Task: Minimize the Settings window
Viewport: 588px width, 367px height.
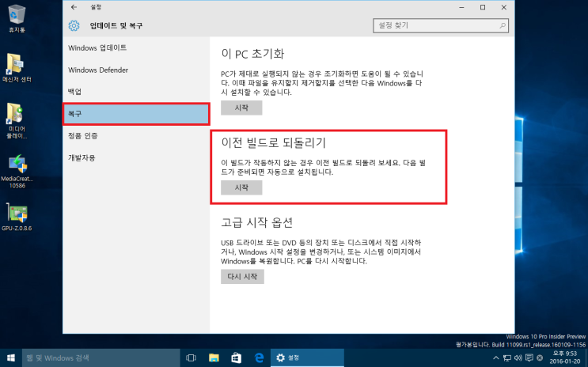Action: coord(461,7)
